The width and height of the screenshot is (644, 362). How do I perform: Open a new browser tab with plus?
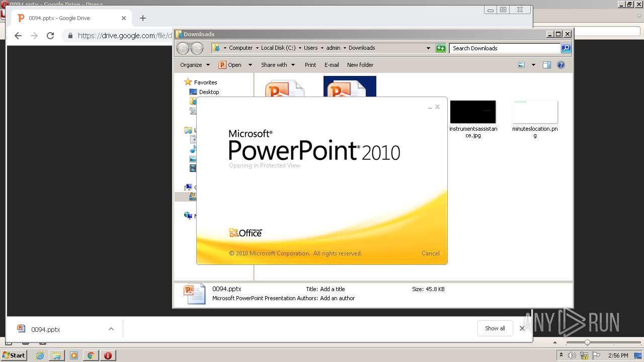143,18
